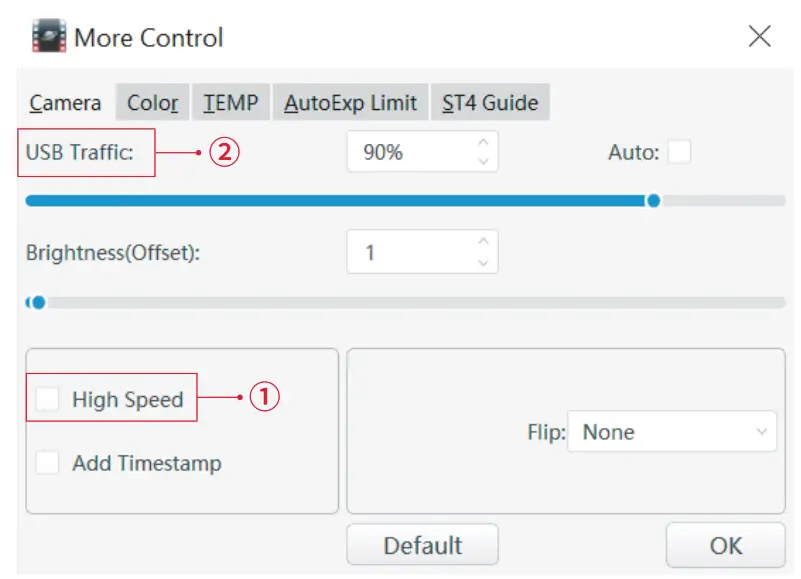Click the USB Traffic slider handle
This screenshot has width=801, height=579.
point(653,200)
